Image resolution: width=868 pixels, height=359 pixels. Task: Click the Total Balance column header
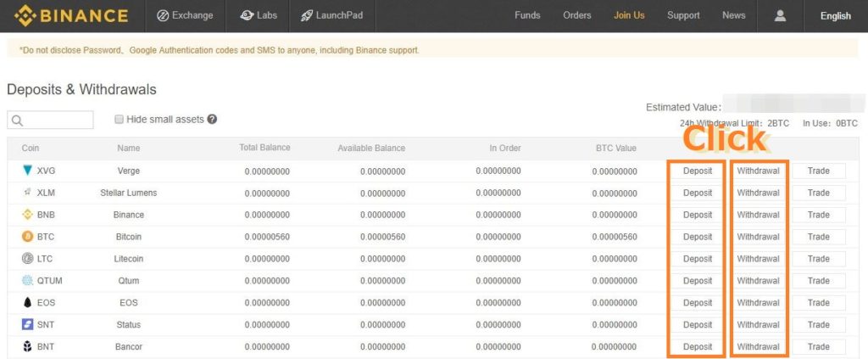pyautogui.click(x=264, y=148)
